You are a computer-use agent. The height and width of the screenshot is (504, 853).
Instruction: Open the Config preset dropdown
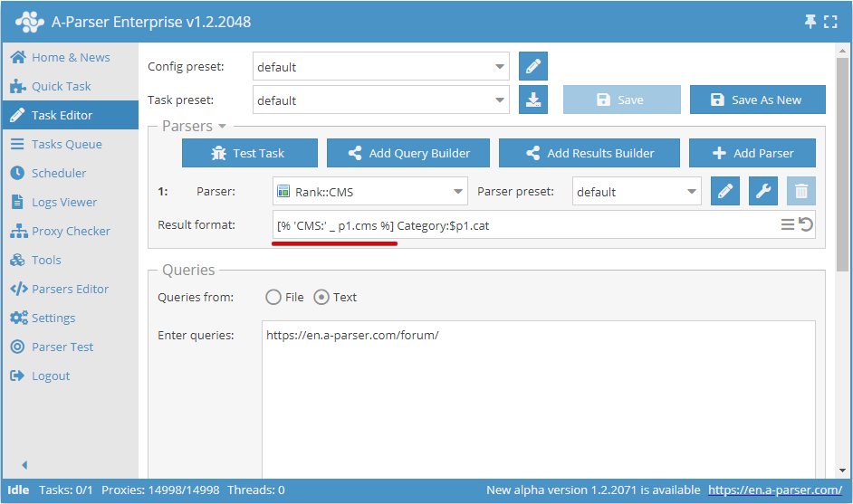click(501, 67)
